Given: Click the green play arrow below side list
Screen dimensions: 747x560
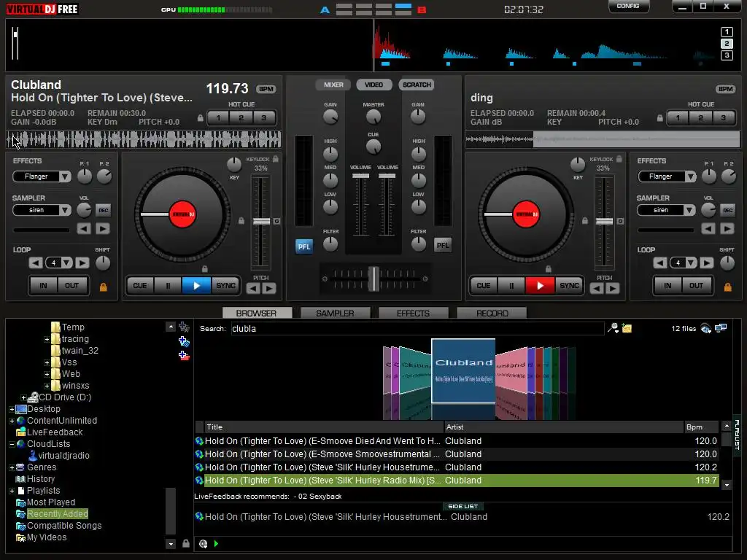Looking at the screenshot, I should click(x=216, y=543).
